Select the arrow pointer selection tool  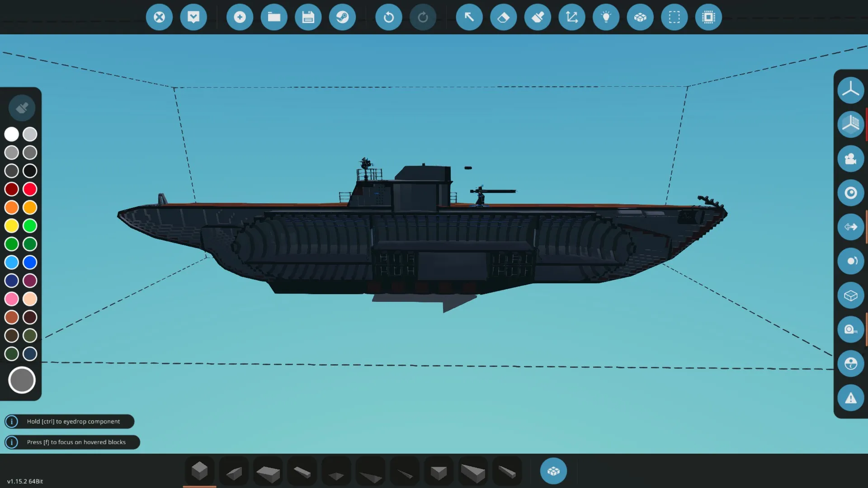point(469,17)
